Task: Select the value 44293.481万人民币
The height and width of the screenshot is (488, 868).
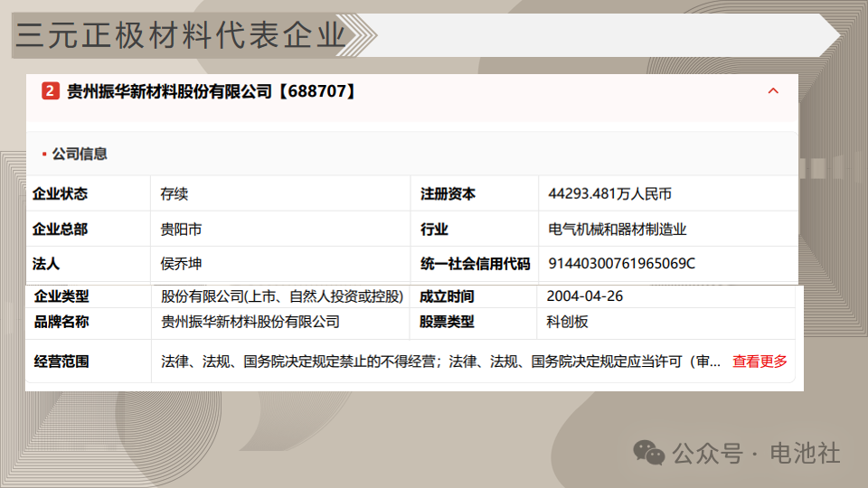Action: 610,193
